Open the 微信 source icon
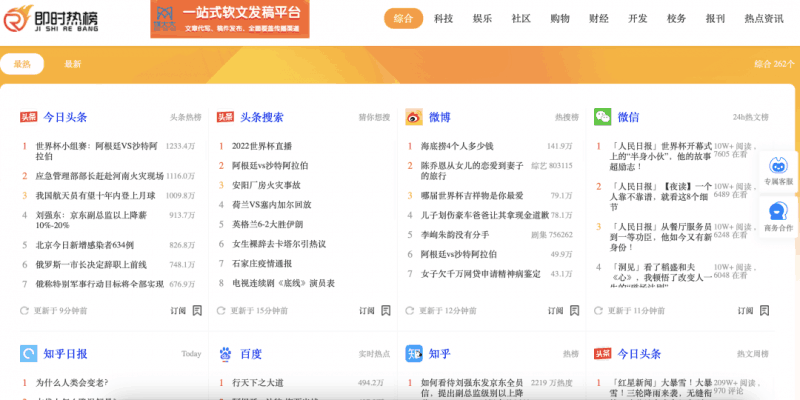Image resolution: width=800 pixels, height=400 pixels. pos(603,117)
